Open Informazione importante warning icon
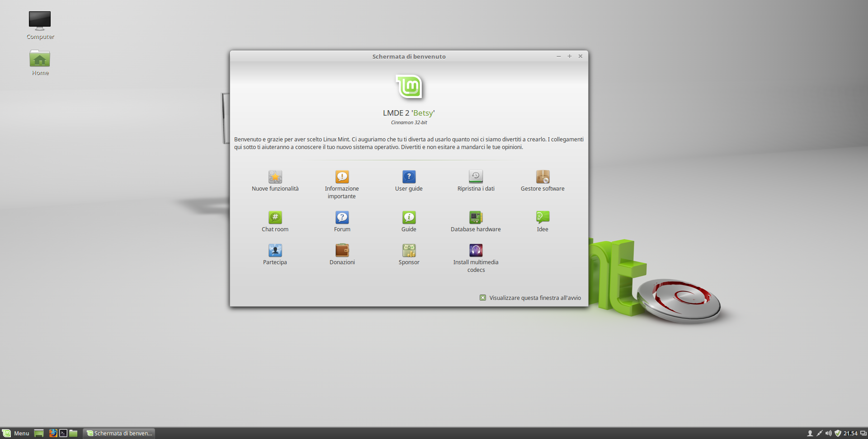This screenshot has width=868, height=439. [x=342, y=177]
